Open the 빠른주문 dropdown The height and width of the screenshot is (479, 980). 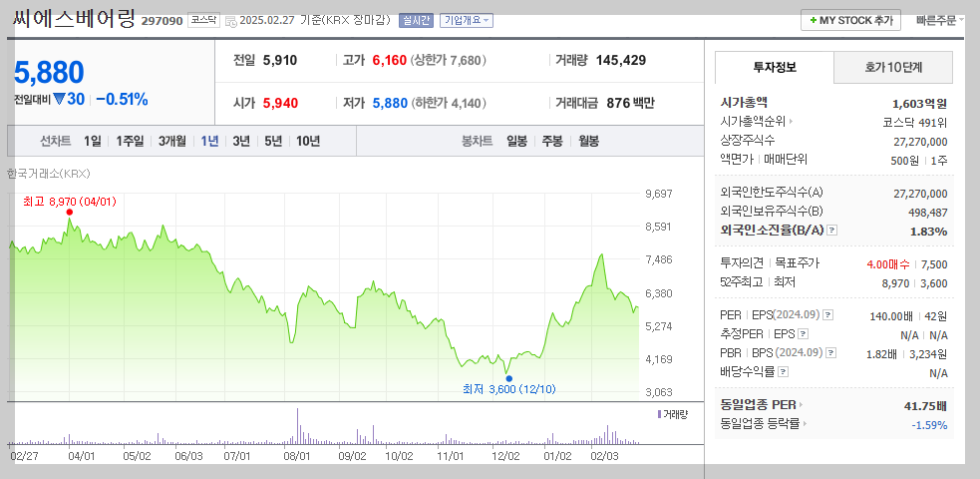[x=941, y=20]
